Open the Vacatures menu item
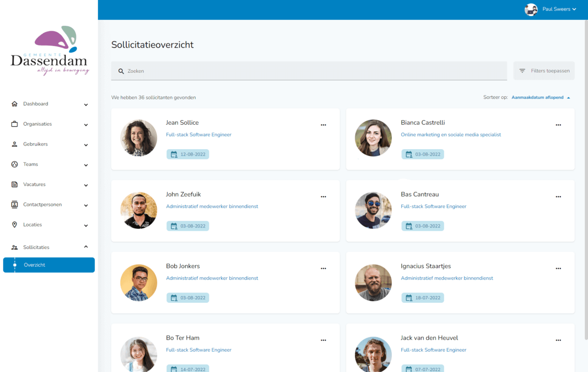This screenshot has width=588, height=372. click(x=34, y=185)
